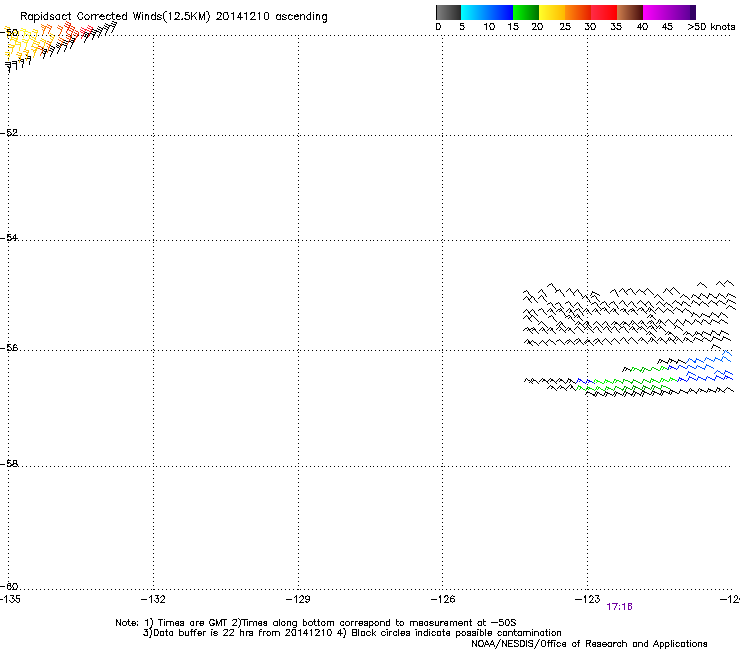Screen dimensions: 740x650
Task: Click the -60 latitude axis label
Action: point(9,587)
